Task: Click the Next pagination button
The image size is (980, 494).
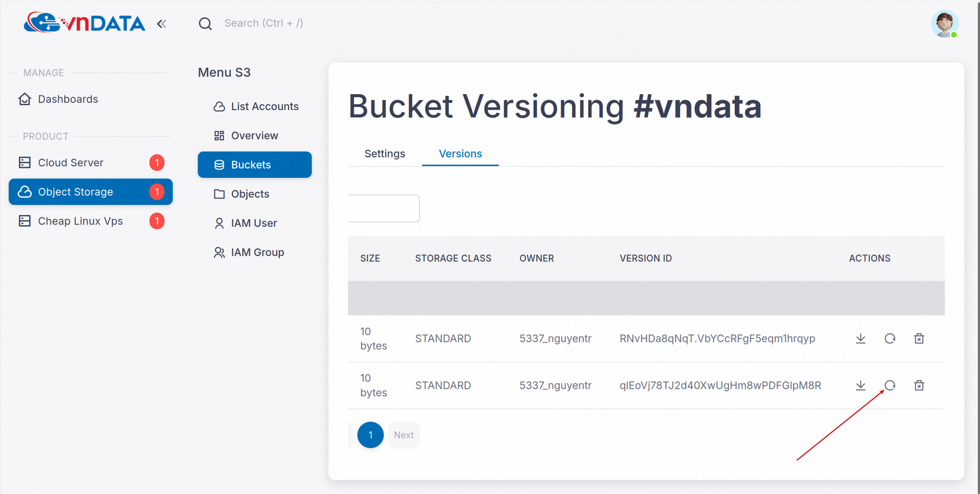Action: coord(403,435)
